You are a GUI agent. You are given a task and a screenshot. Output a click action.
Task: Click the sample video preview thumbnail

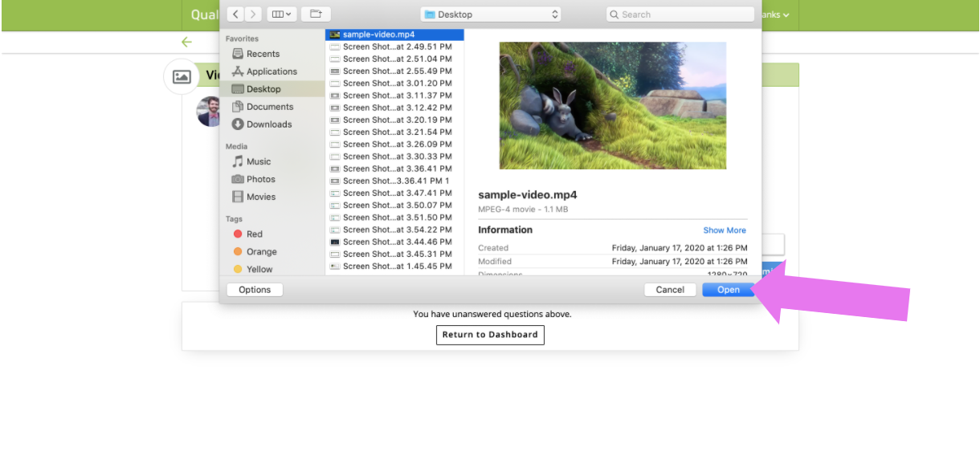[613, 105]
